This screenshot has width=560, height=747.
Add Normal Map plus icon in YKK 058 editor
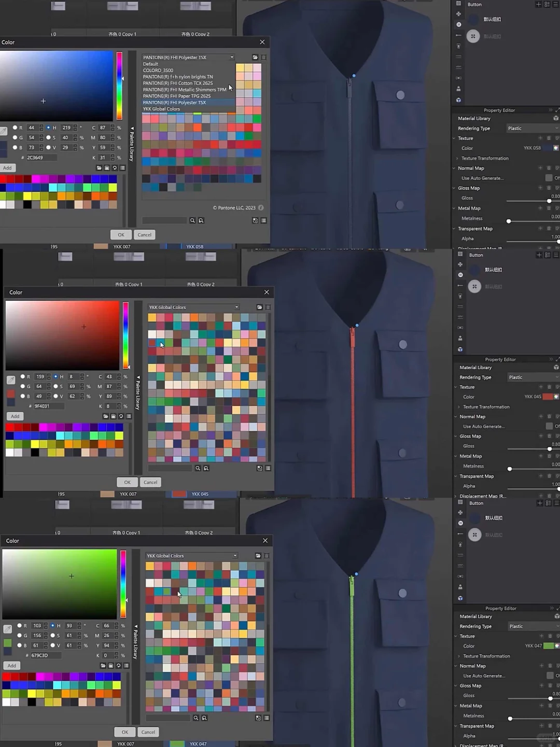540,168
